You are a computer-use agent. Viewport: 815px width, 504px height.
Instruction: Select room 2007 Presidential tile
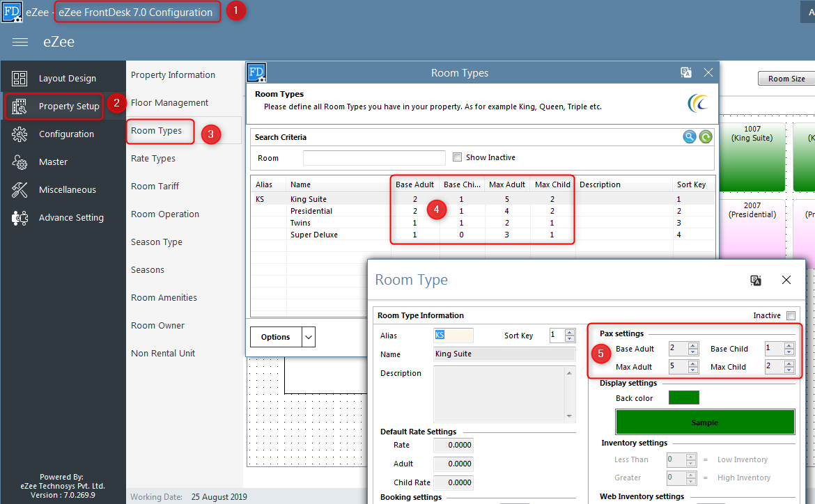[x=752, y=228]
